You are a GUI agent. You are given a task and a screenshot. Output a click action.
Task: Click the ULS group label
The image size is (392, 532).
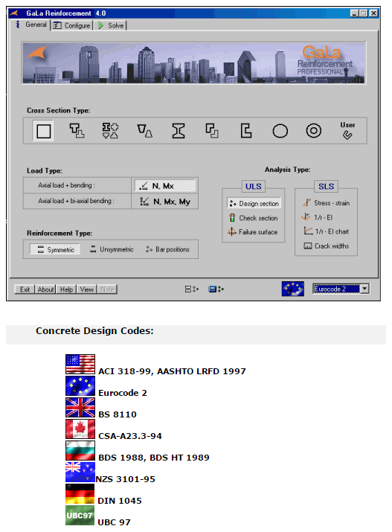point(254,186)
